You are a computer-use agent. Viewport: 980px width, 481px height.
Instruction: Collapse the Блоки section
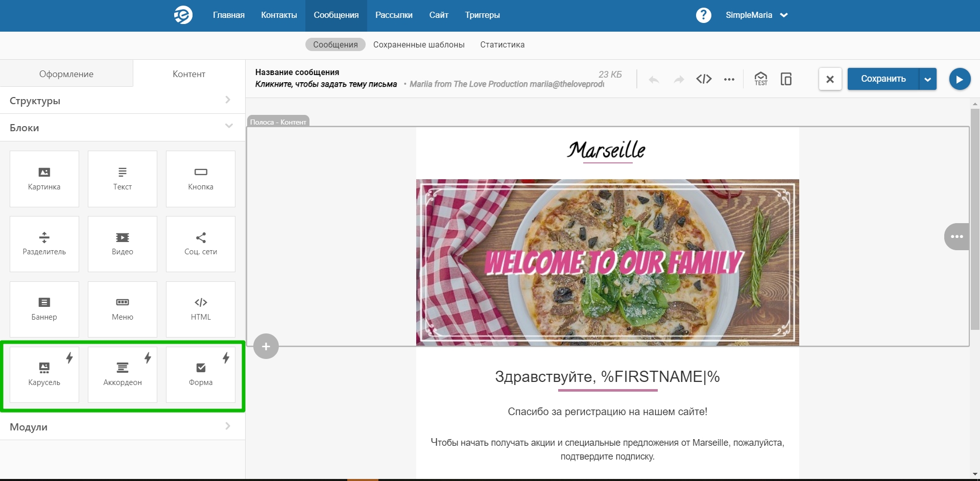(x=123, y=127)
